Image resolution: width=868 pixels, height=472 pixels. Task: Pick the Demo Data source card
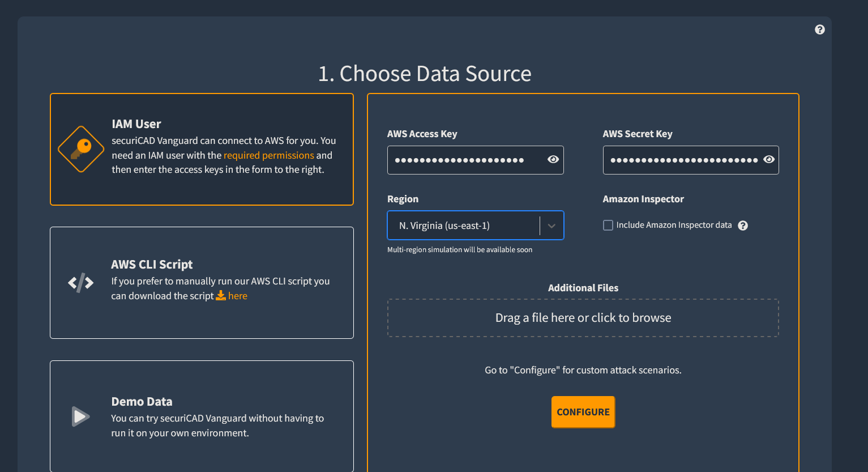202,416
